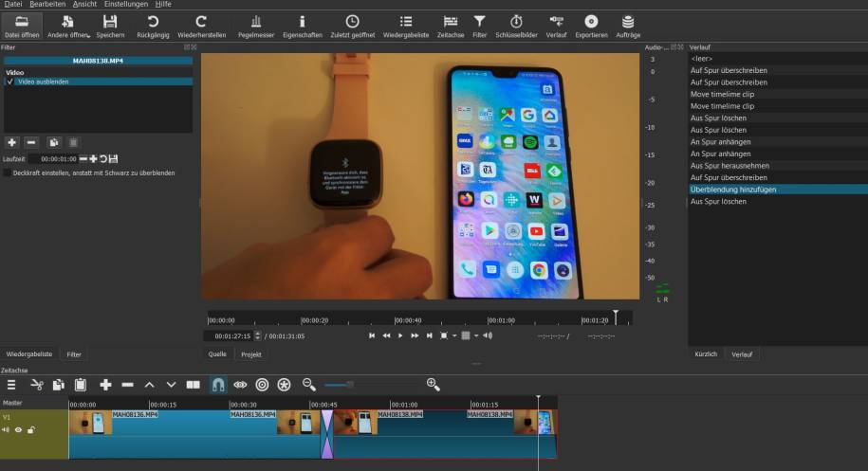The width and height of the screenshot is (868, 471).
Task: Click Wiederherstellen to redo
Action: coord(201,26)
